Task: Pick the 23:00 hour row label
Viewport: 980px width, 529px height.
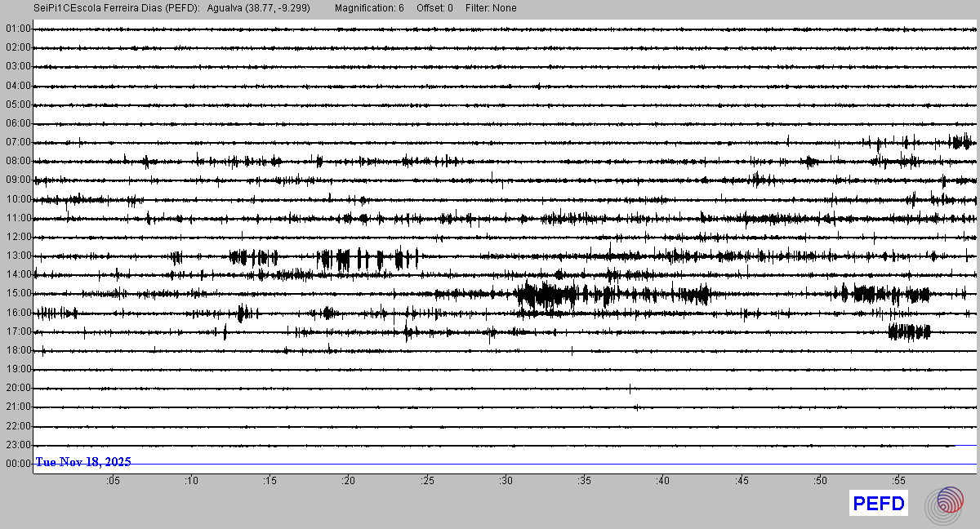Action: tap(18, 445)
